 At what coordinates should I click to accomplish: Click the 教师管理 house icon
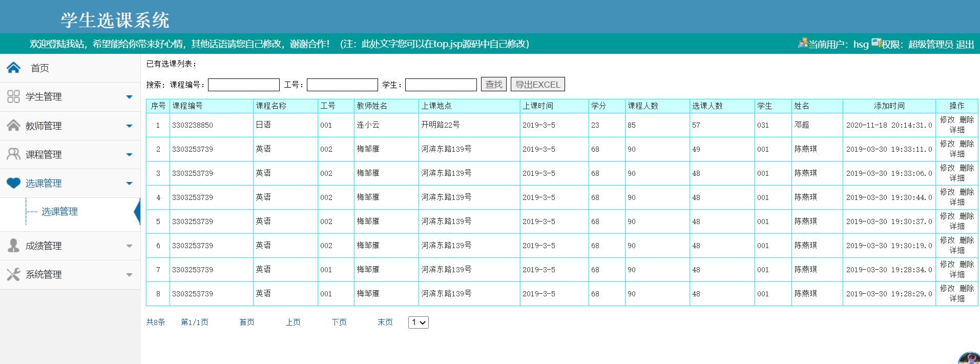pyautogui.click(x=13, y=125)
